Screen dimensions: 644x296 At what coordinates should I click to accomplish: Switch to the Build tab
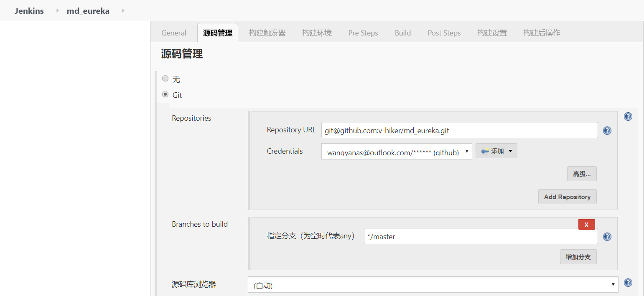(403, 33)
